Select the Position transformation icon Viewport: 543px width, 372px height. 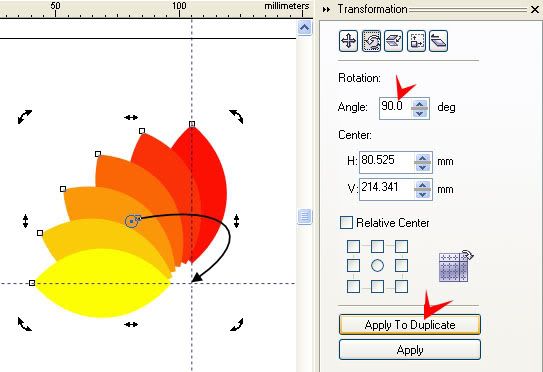348,41
